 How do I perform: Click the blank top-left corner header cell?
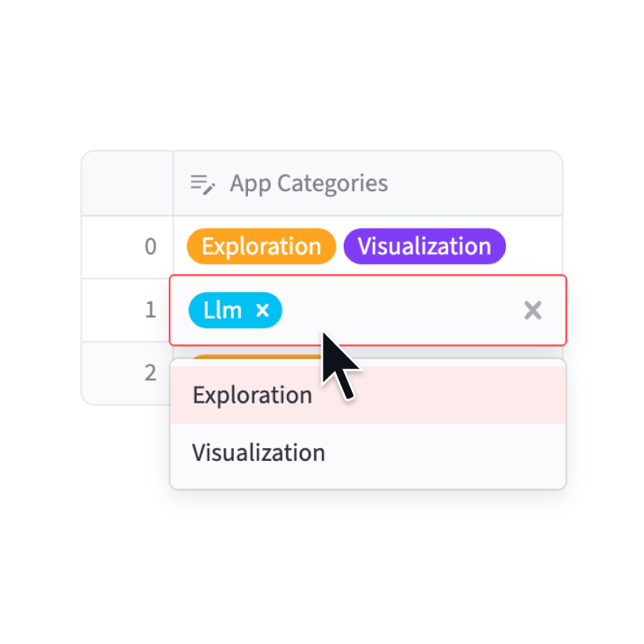(x=128, y=184)
